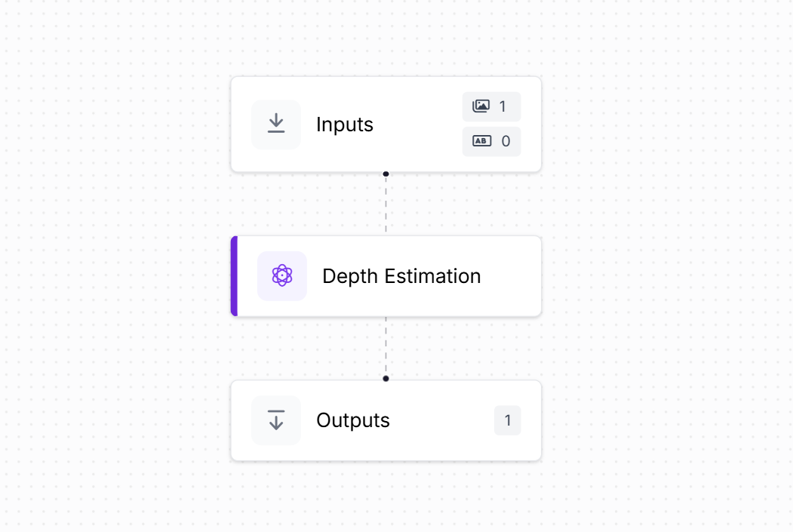This screenshot has height=532, width=793.
Task: Click the top connection handle of Outputs
Action: (386, 379)
